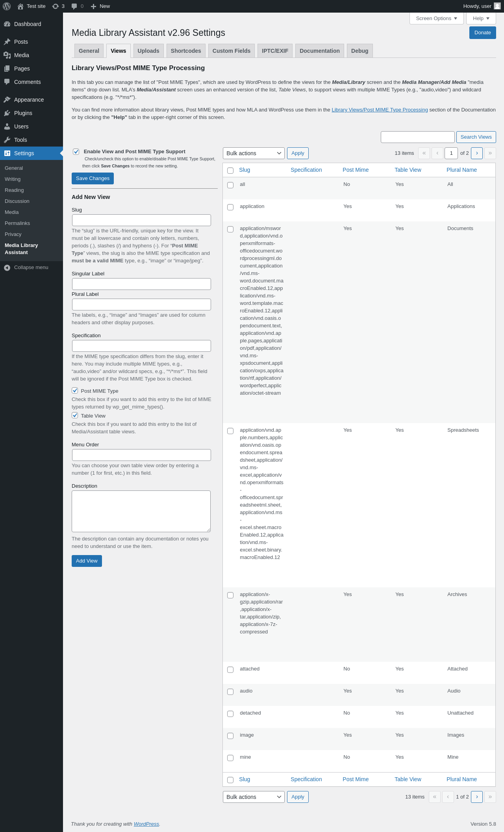Switch to the Uploads tab
504x832 pixels.
[148, 51]
